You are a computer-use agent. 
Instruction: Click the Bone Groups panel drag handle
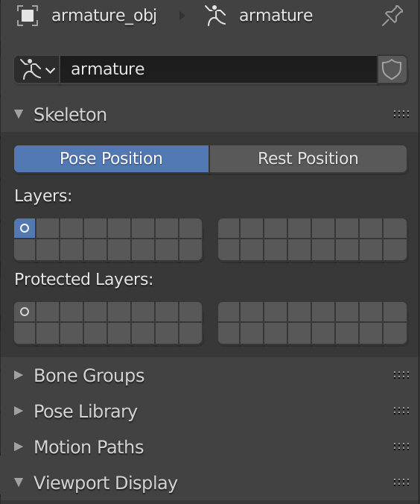[x=401, y=375]
